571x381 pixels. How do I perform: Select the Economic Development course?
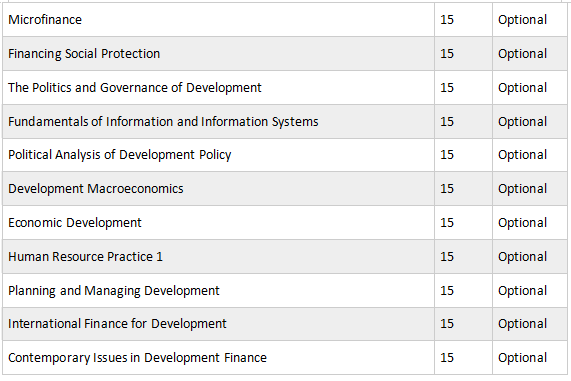[x=75, y=223]
